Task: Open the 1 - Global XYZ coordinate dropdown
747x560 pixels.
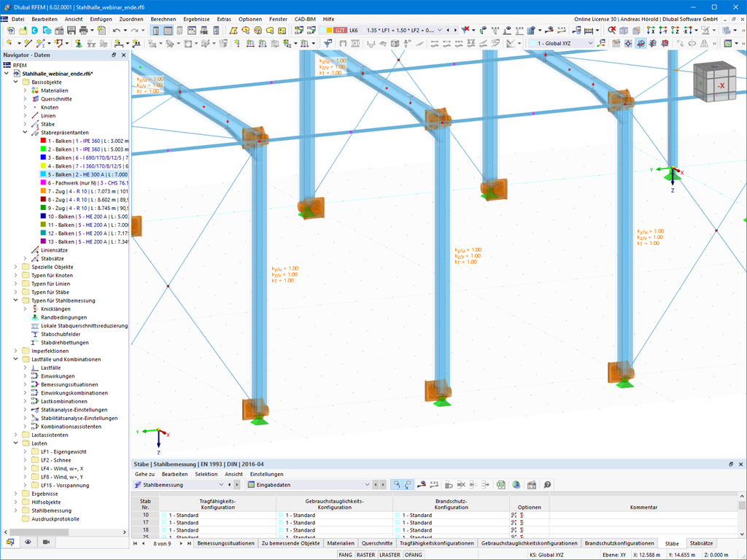Action: 590,43
